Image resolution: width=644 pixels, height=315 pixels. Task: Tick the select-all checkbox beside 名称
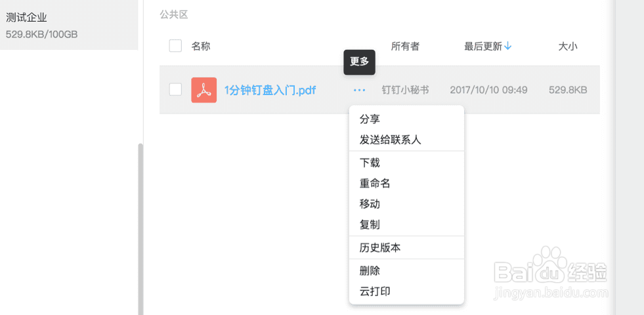(175, 46)
